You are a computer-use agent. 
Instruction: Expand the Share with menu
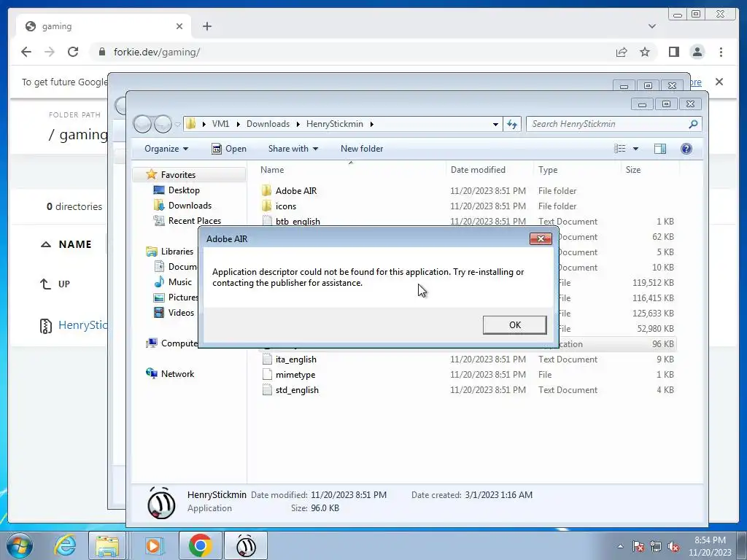coord(293,149)
